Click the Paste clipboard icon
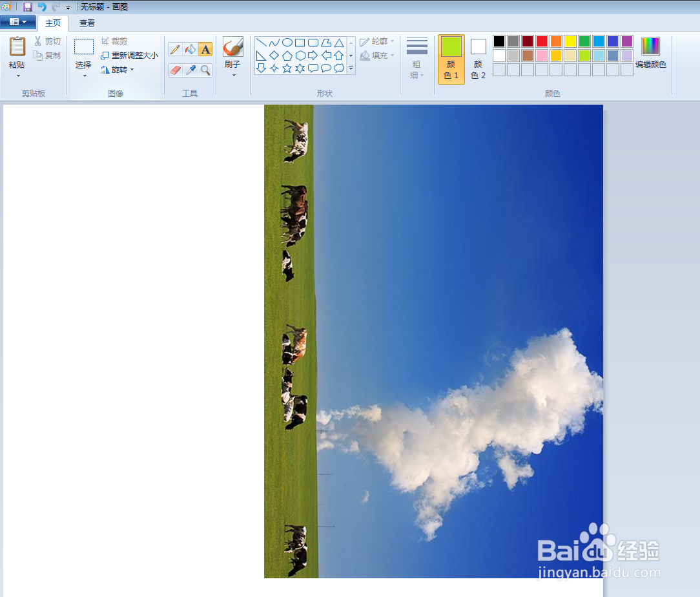This screenshot has height=597, width=700. (x=17, y=47)
